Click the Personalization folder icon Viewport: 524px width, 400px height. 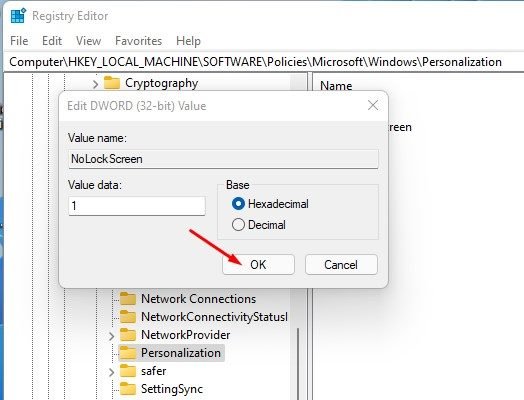128,353
